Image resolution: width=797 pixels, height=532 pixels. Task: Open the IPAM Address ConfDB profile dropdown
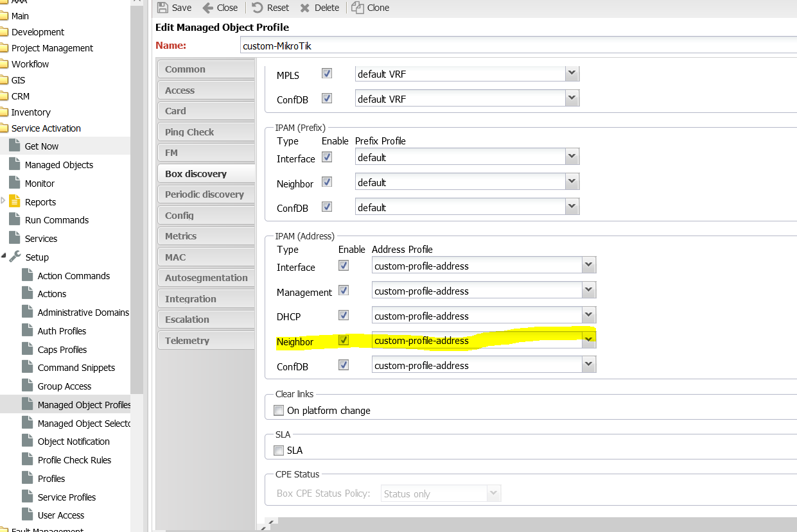point(589,366)
